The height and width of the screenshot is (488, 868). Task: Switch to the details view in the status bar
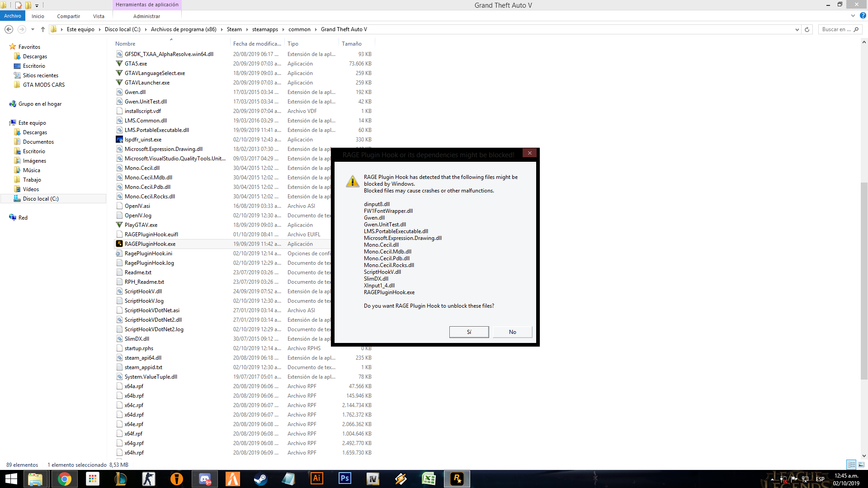[x=851, y=465]
